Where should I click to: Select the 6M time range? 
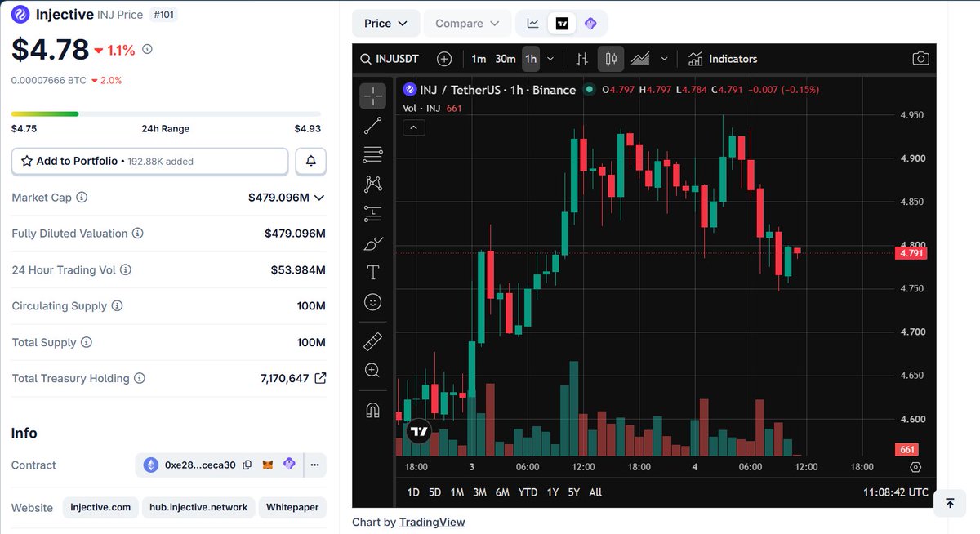point(502,492)
